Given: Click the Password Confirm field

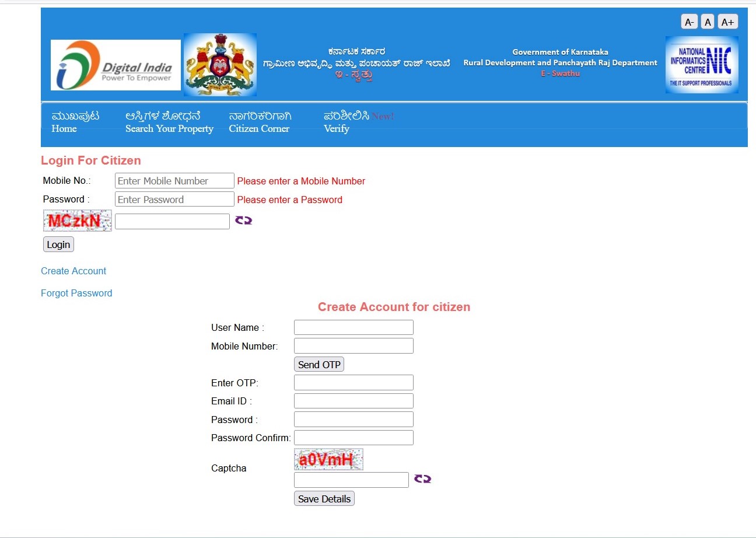Looking at the screenshot, I should click(x=353, y=438).
